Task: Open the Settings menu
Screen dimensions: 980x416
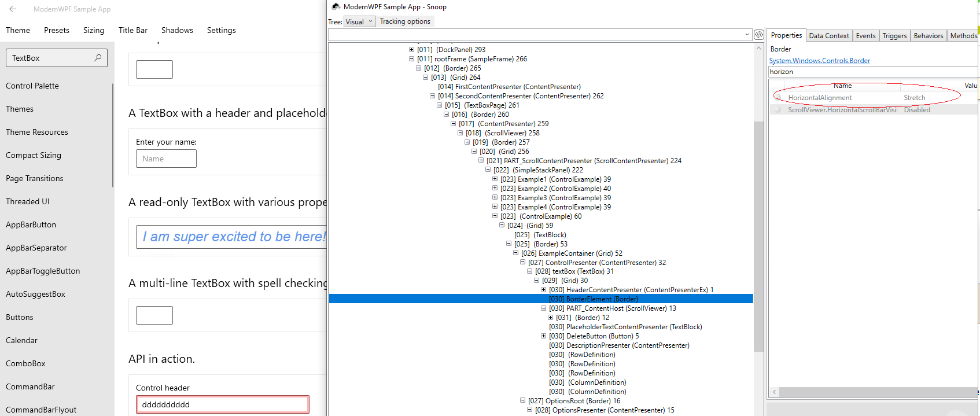Action: (222, 30)
